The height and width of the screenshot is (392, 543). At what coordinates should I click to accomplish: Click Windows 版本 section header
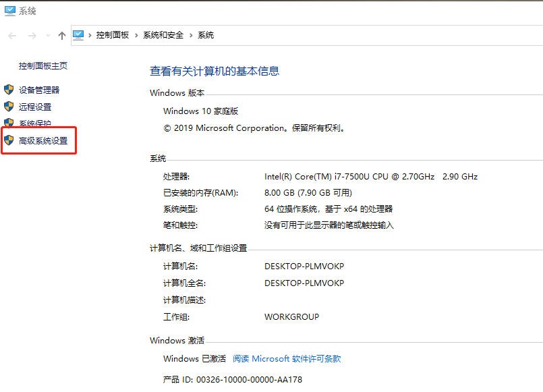(x=177, y=93)
